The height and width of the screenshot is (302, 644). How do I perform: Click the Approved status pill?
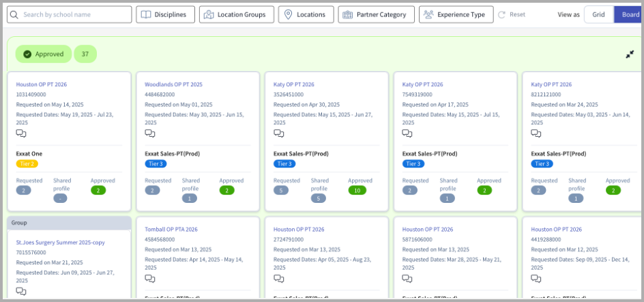44,54
